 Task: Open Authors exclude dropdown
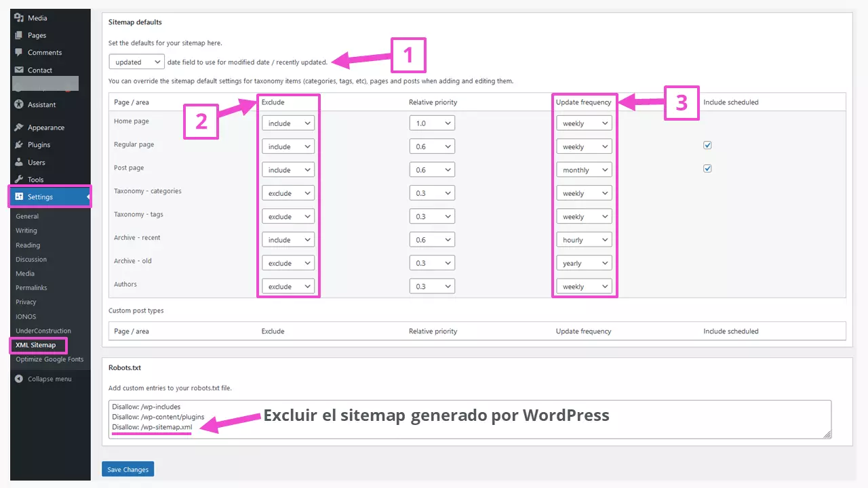point(288,287)
